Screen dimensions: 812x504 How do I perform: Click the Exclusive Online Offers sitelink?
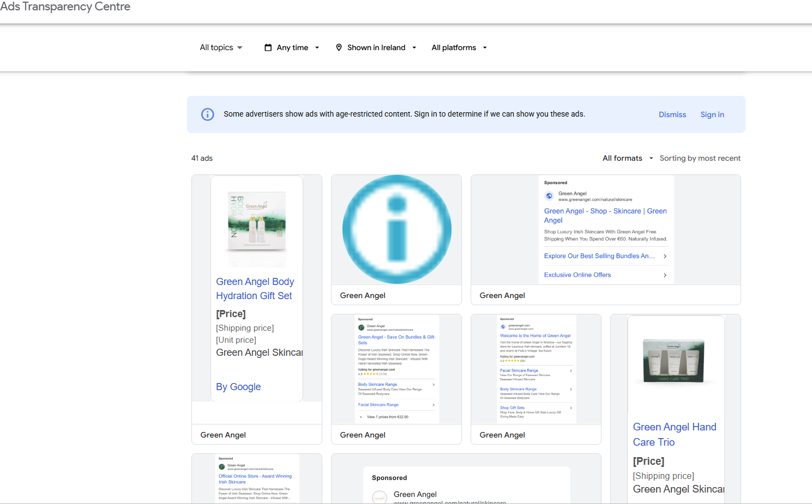[x=578, y=275]
